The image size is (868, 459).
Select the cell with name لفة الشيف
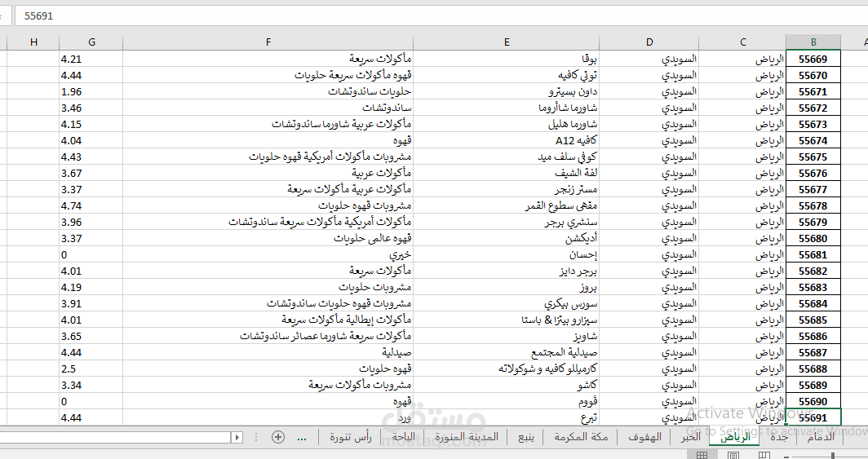506,173
